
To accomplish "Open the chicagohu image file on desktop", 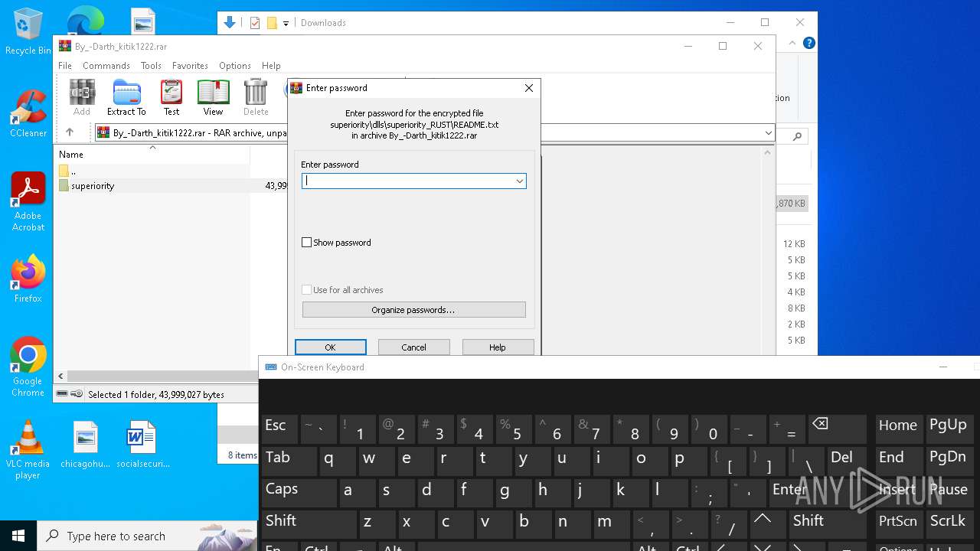I will (x=86, y=445).
